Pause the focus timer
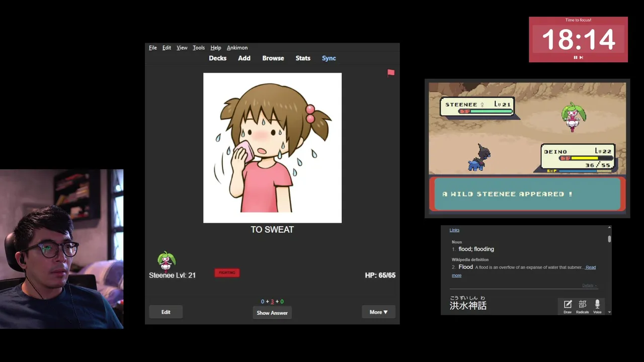 [575, 57]
